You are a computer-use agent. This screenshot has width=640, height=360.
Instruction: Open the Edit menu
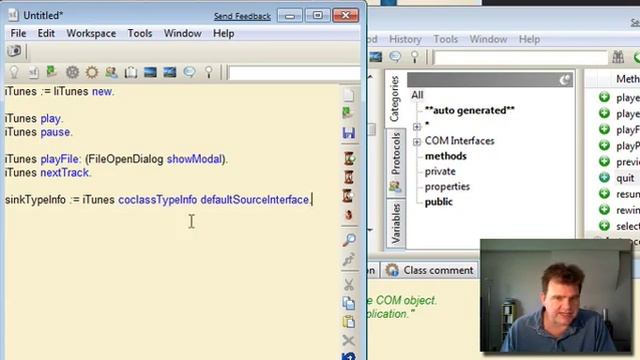pos(46,33)
